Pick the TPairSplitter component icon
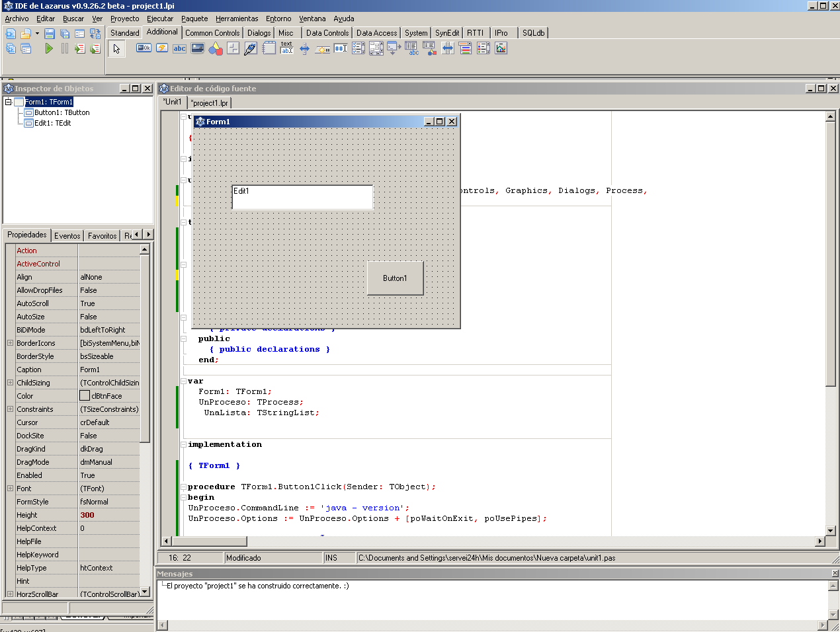840x632 pixels. 448,48
